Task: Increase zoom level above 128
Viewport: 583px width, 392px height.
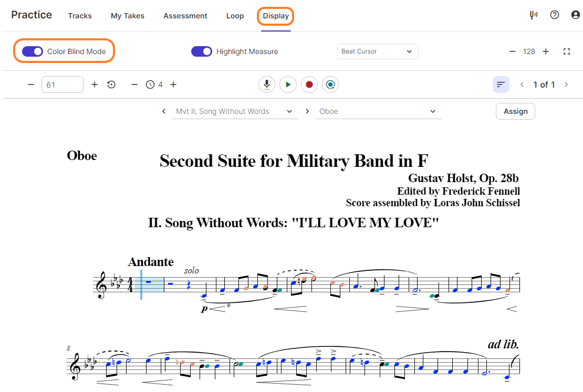Action: pyautogui.click(x=546, y=51)
